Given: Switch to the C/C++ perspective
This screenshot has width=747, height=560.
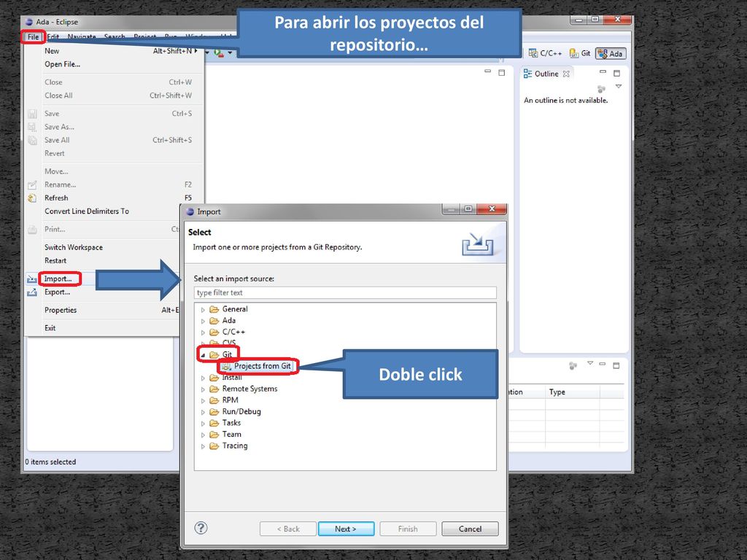Looking at the screenshot, I should [x=545, y=53].
